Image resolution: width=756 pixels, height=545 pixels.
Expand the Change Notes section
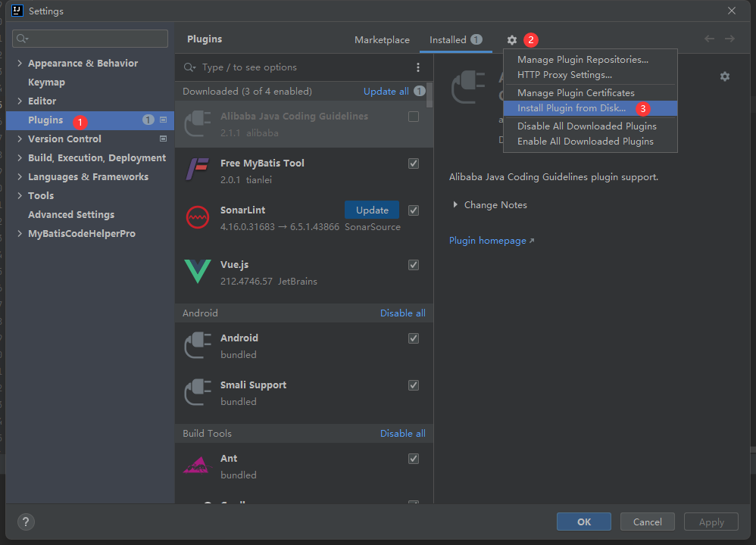(455, 205)
